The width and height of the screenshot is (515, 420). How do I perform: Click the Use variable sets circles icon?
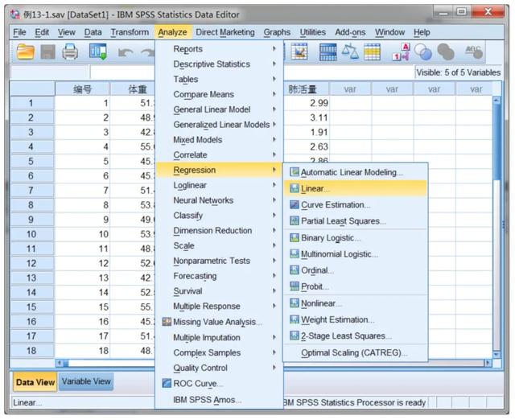(x=422, y=52)
